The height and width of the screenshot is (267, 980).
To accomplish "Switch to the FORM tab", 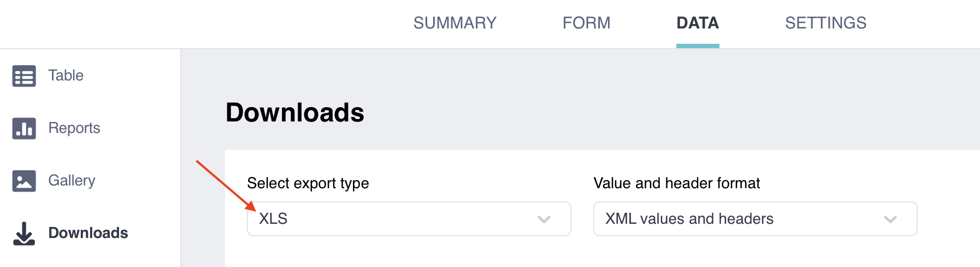I will click(586, 23).
